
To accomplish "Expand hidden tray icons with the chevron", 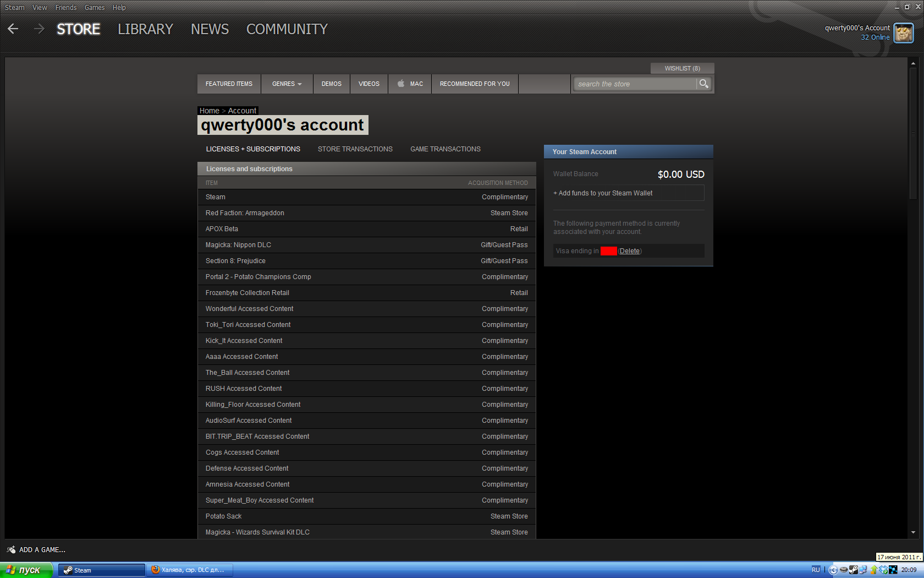I will click(833, 570).
